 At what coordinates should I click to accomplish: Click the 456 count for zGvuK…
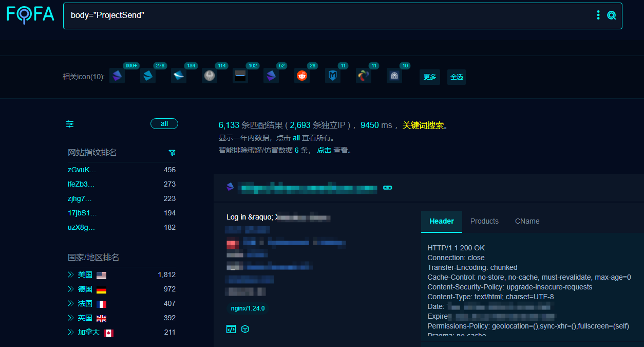169,170
